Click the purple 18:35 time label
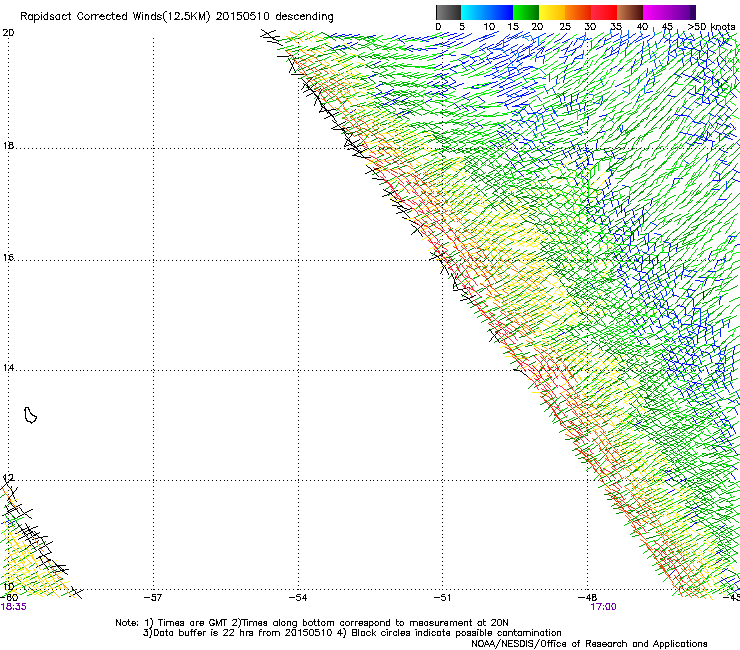740x650 pixels. (x=14, y=607)
